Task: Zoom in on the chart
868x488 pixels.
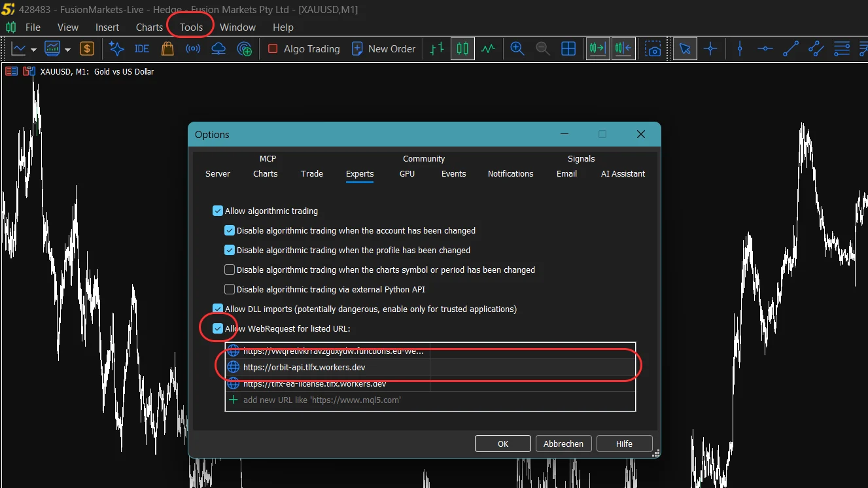Action: tap(517, 48)
